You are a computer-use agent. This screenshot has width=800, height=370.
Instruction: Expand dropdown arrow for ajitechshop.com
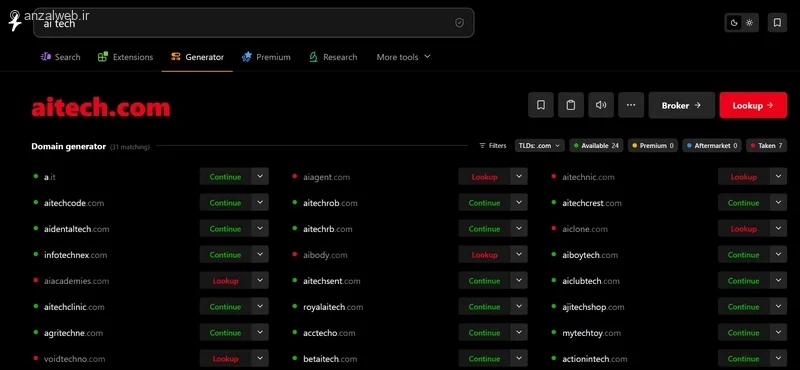tap(778, 307)
